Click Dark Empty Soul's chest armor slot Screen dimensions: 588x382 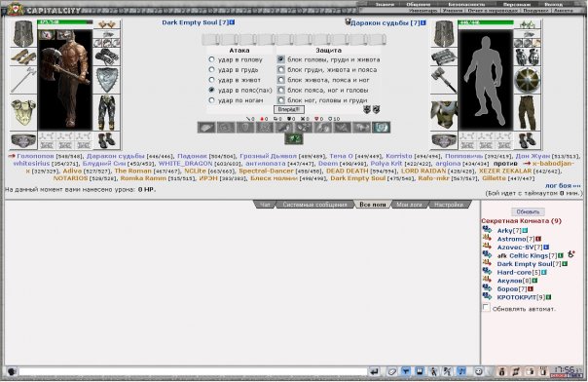(23, 113)
